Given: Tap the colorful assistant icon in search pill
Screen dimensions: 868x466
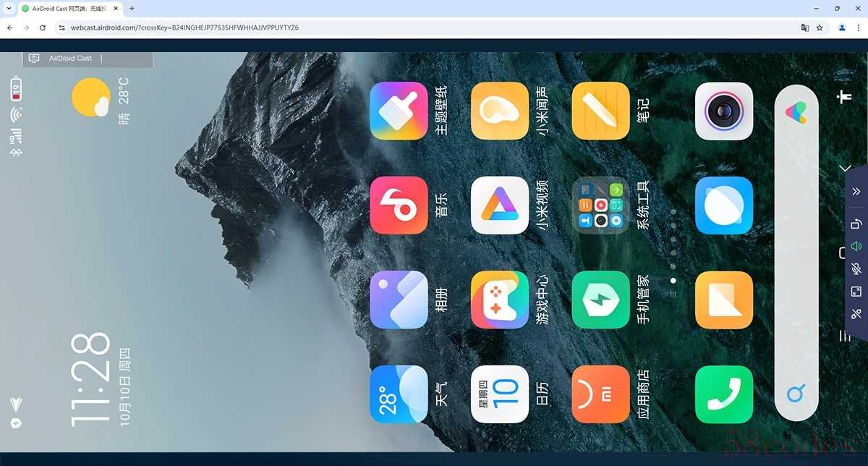Looking at the screenshot, I should pyautogui.click(x=796, y=112).
